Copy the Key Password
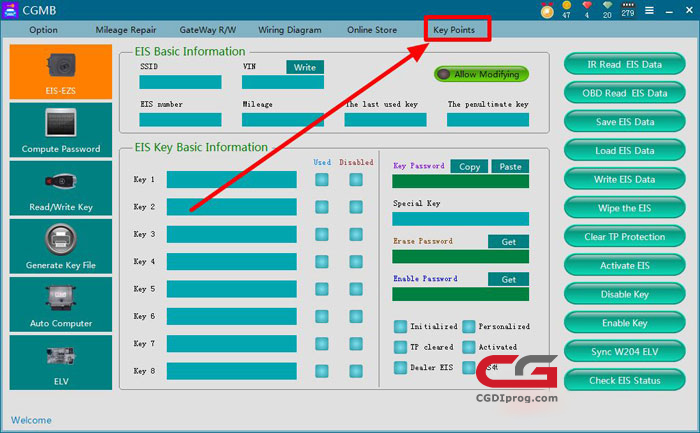Viewport: 700px width, 433px height. [469, 167]
